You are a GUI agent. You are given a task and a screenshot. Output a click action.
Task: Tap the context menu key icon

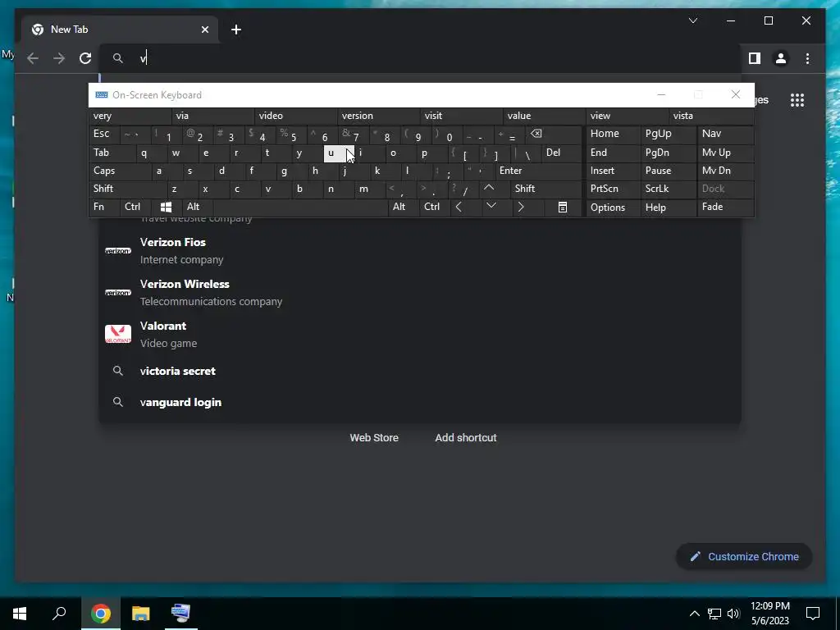pos(563,207)
